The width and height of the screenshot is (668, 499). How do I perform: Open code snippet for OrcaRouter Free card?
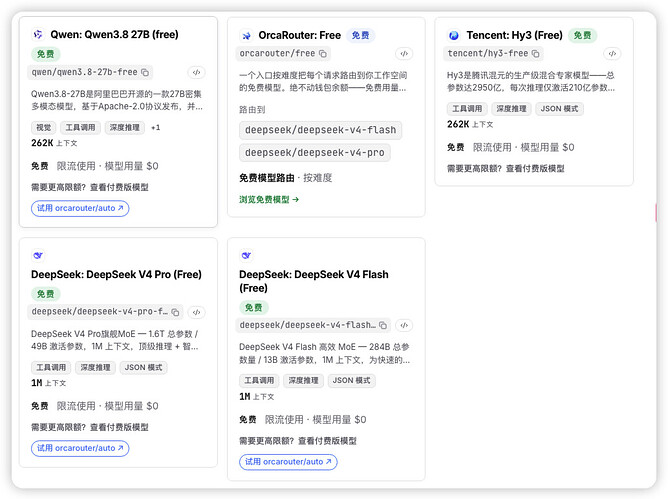(404, 54)
